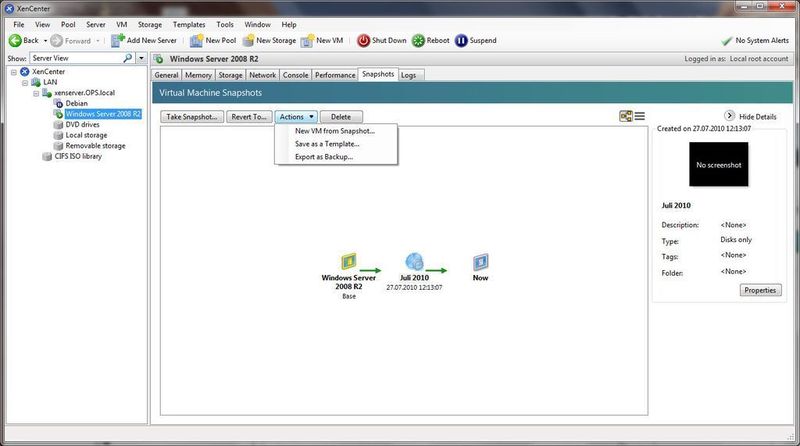800x446 pixels.
Task: Shut down VM with red power icon
Action: tap(363, 40)
